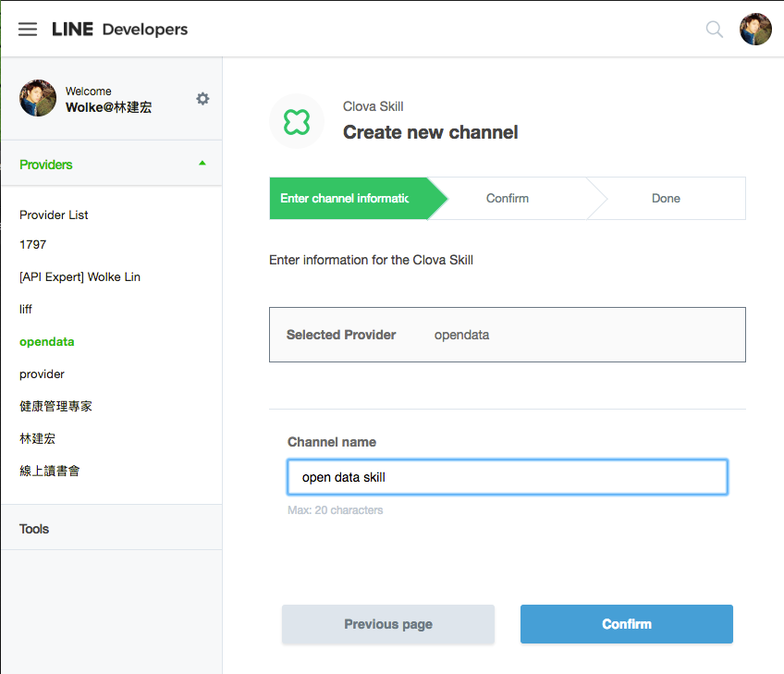
Task: Click the Selected Provider opendata value
Action: tap(461, 335)
